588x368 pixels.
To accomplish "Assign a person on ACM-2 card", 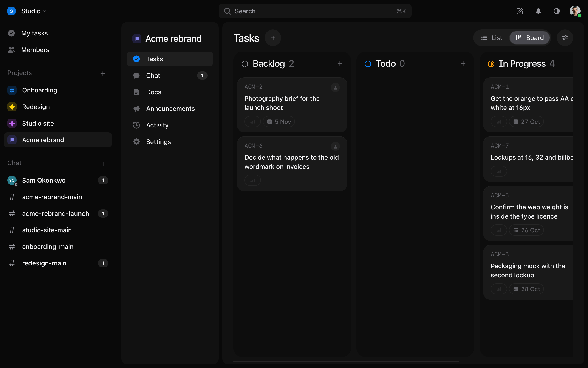I will (x=335, y=88).
